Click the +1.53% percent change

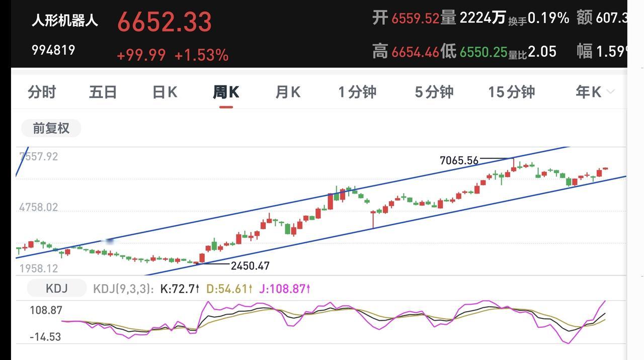tap(201, 55)
